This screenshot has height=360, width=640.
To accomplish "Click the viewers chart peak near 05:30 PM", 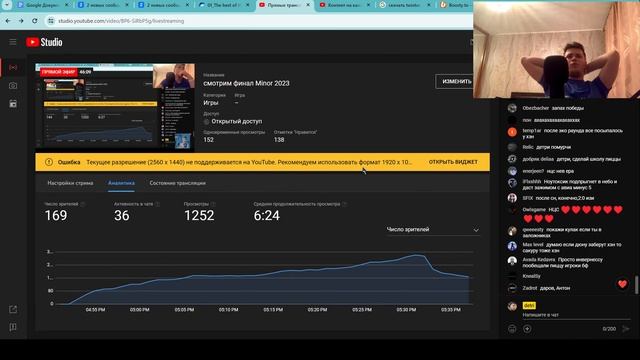I will click(x=417, y=255).
